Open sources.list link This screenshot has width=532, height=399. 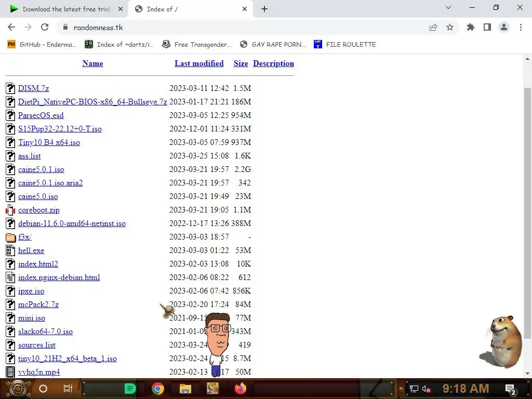(37, 345)
